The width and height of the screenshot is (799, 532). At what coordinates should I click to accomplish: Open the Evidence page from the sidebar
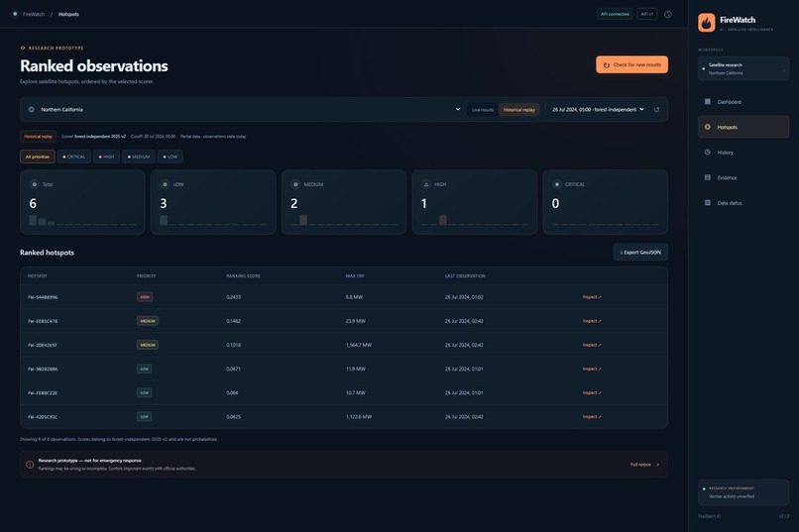pos(743,177)
